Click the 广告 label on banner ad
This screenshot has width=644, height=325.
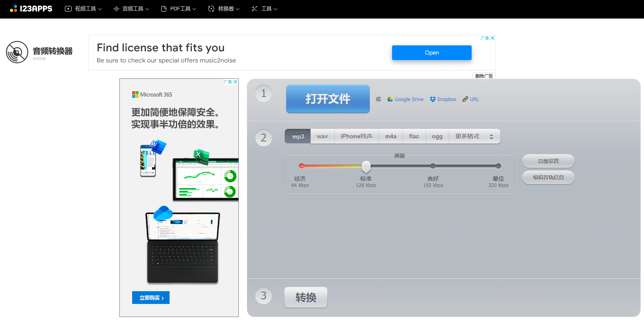(x=485, y=38)
